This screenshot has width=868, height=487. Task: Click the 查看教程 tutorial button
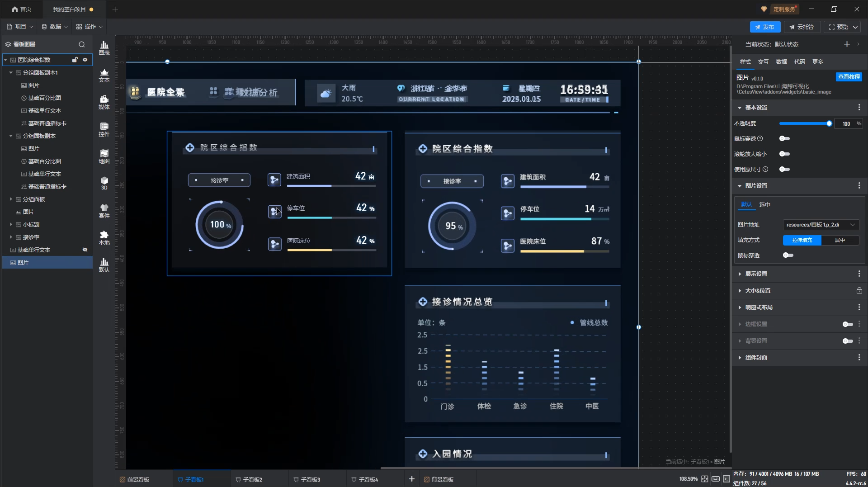tap(849, 77)
